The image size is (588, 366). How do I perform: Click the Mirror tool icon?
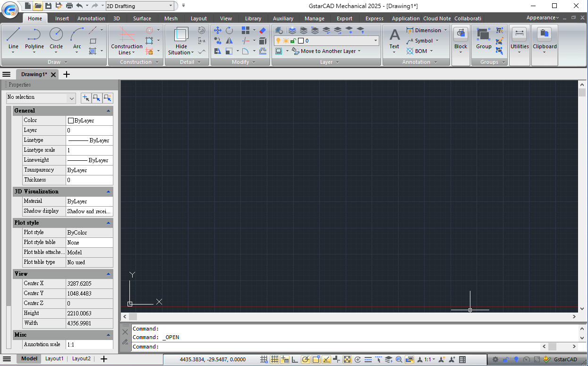coord(229,41)
